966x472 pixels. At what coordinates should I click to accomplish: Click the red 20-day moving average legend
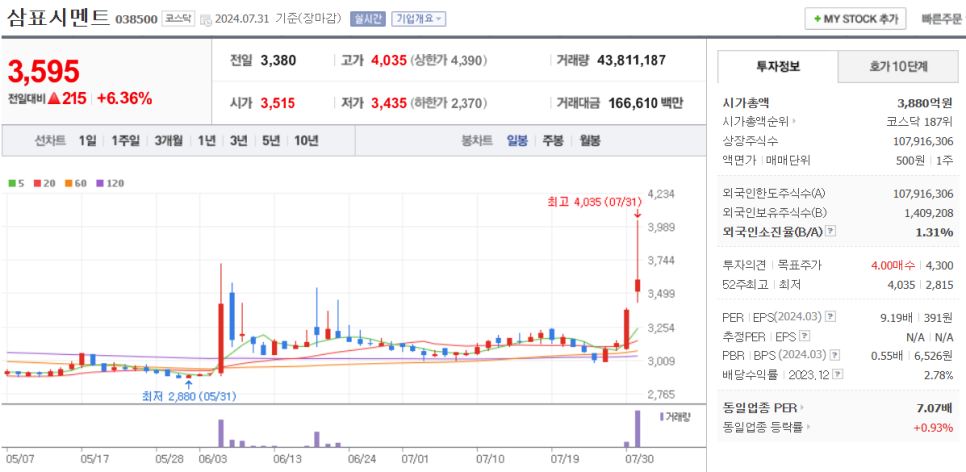(x=43, y=183)
